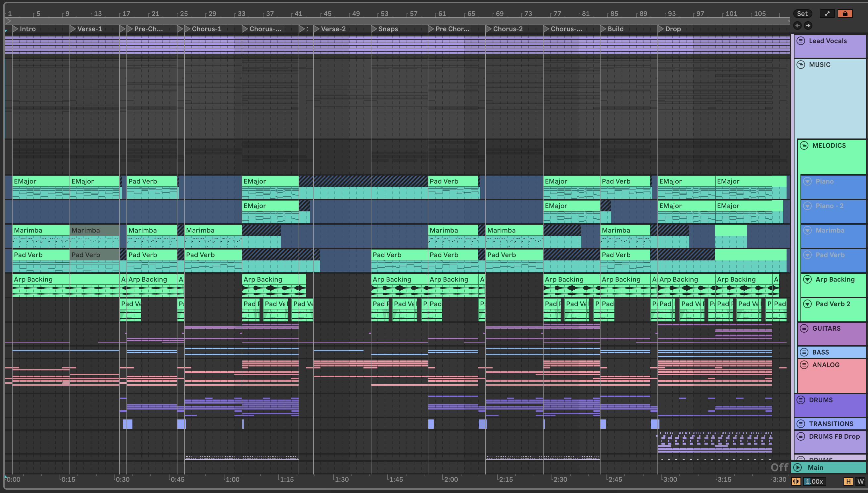Select the Main track header

[x=829, y=467]
